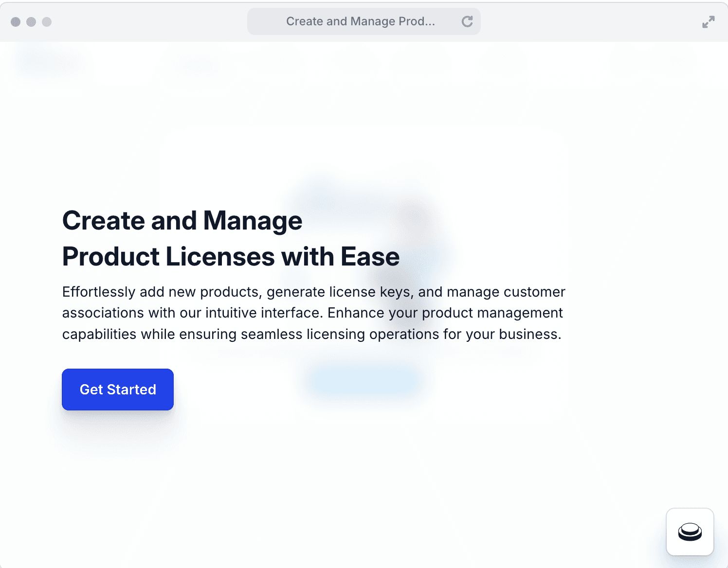
Task: Click the "Product Licenses with Ease" heading line
Action: (231, 256)
